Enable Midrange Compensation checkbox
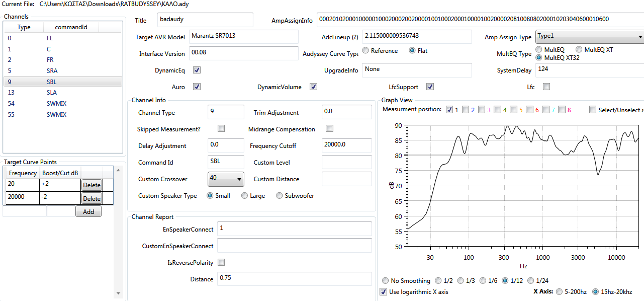644x301 pixels. (x=330, y=129)
